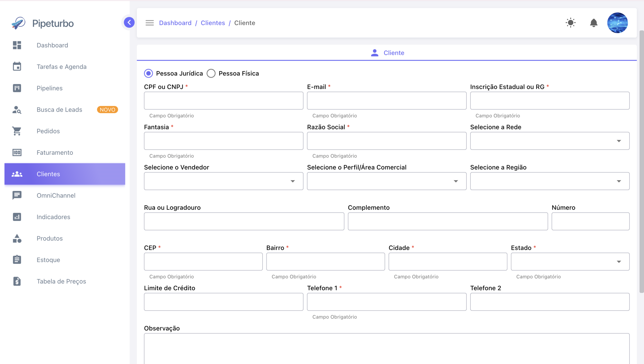This screenshot has height=364, width=644.
Task: Select the Pessoa Jurídica radio button
Action: pyautogui.click(x=148, y=73)
